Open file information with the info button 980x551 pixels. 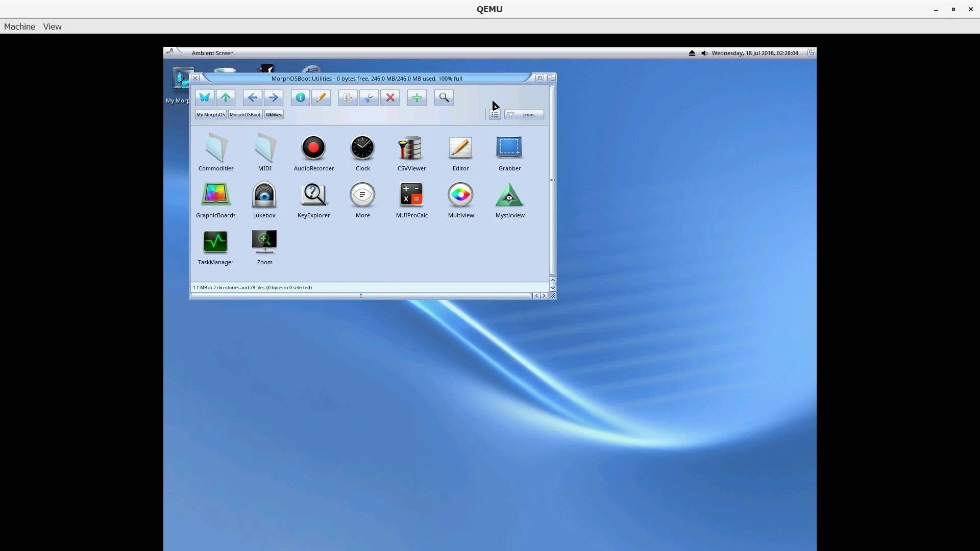pos(301,97)
